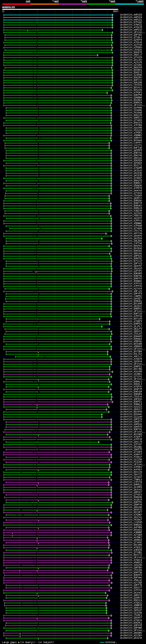Screen dimensions: 146x644
Task: Select hit UniRef100_Q2PYP0
Action: point(131,271)
